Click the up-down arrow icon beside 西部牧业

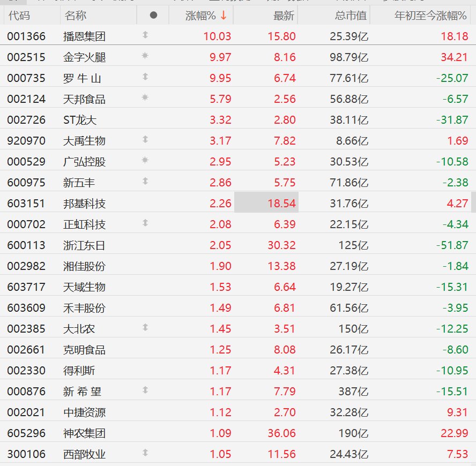tap(145, 453)
